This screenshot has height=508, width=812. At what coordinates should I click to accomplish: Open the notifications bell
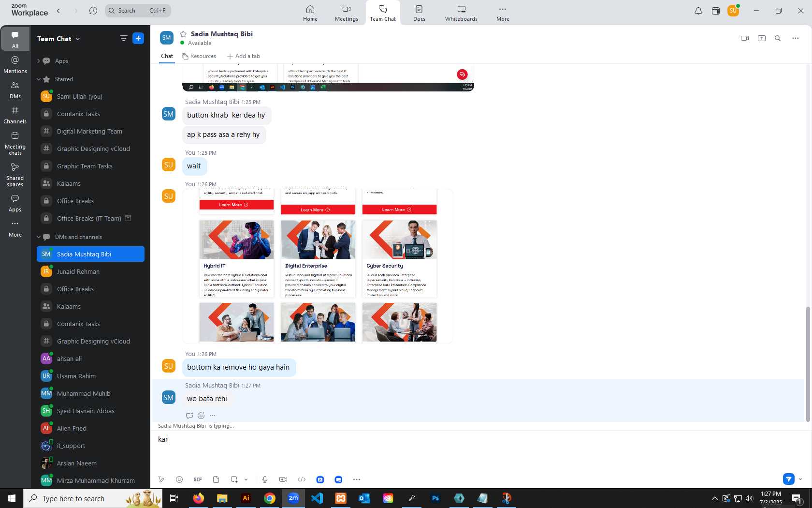coord(698,11)
